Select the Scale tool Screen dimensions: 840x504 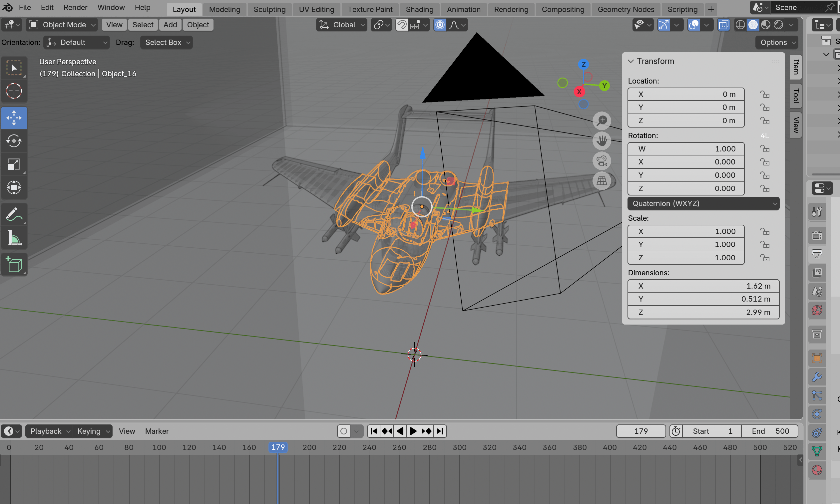pos(14,164)
